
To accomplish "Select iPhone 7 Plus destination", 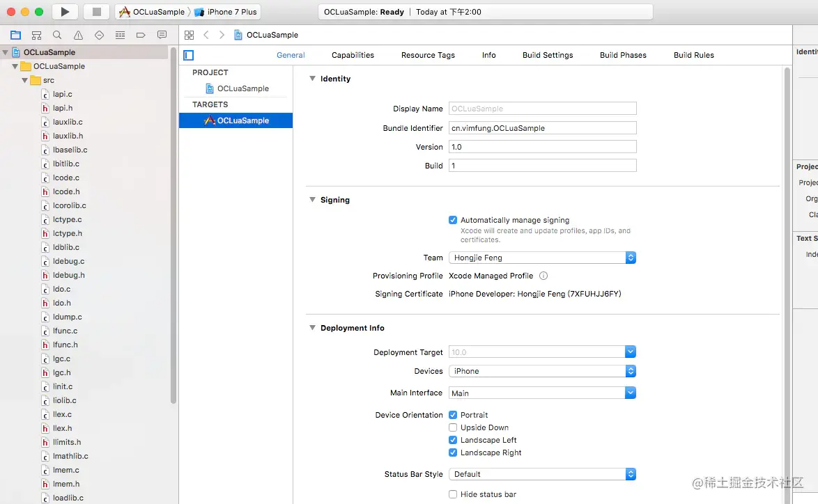I will point(226,12).
